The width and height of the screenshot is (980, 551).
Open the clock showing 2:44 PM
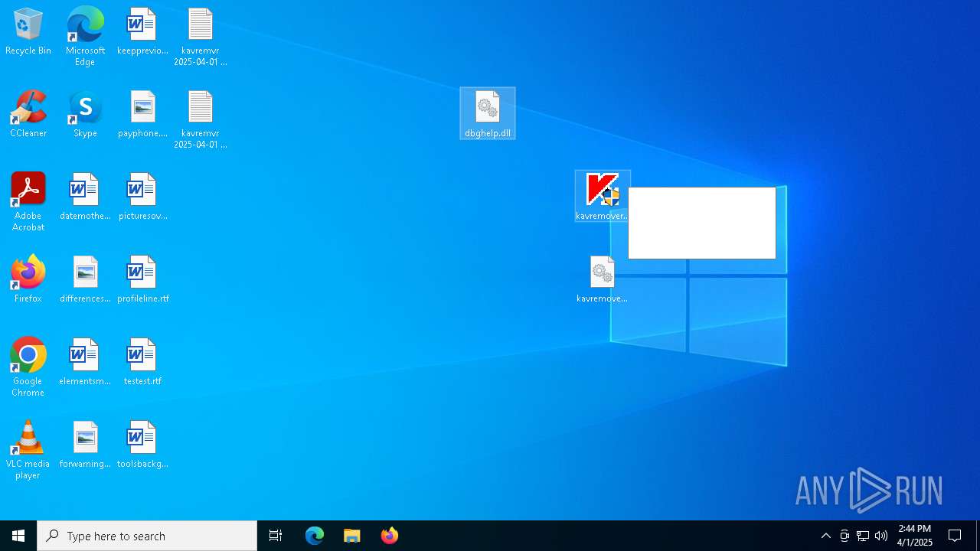(915, 536)
